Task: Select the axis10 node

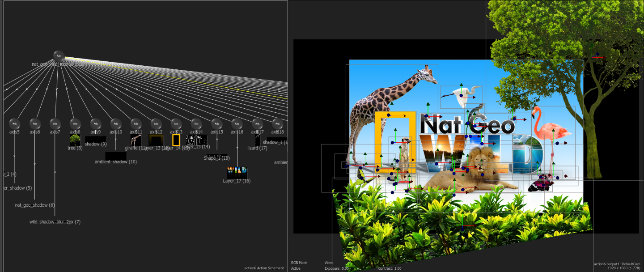Action: click(115, 123)
